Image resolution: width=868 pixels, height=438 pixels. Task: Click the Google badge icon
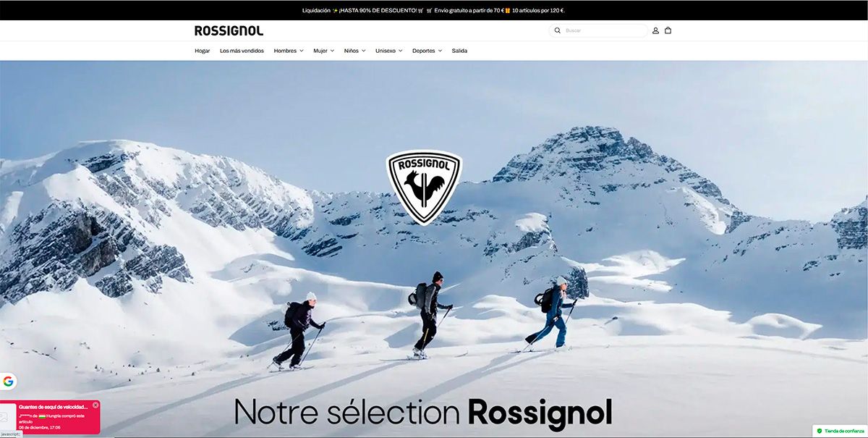point(8,382)
